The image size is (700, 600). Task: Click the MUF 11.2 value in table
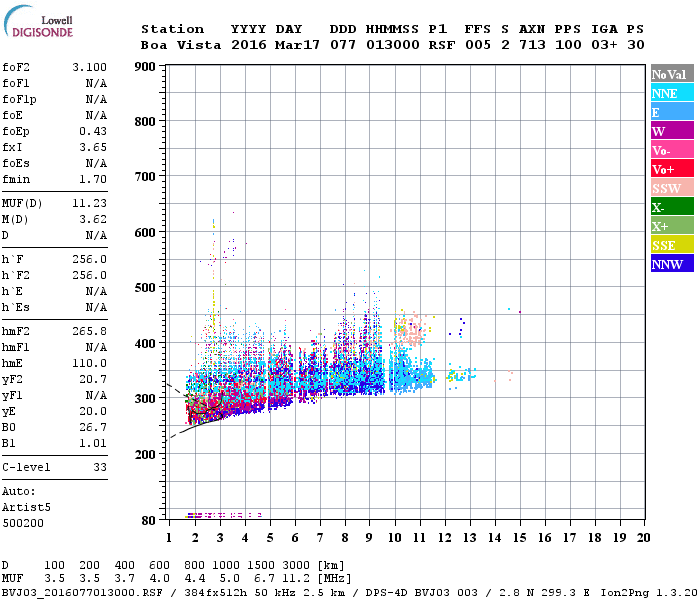[296, 579]
